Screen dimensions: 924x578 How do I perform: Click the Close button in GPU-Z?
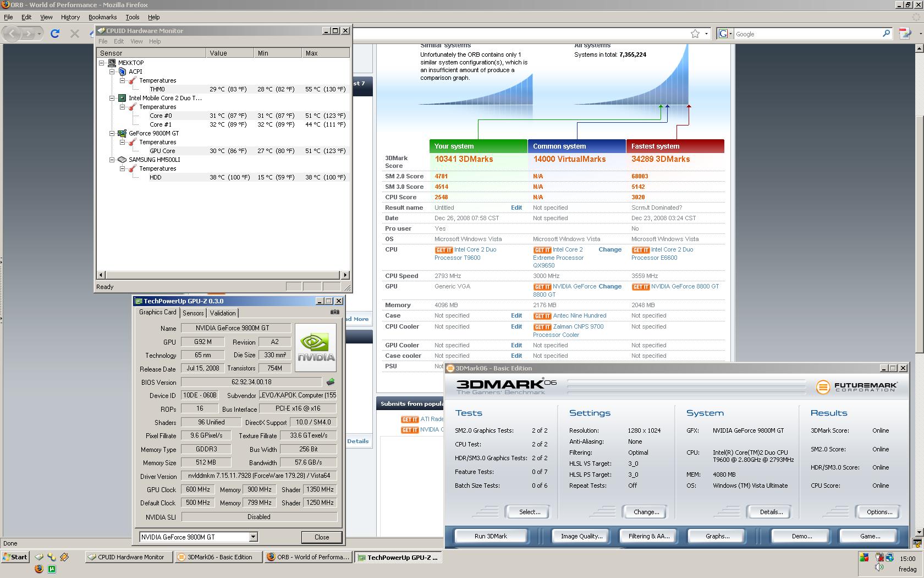point(322,537)
